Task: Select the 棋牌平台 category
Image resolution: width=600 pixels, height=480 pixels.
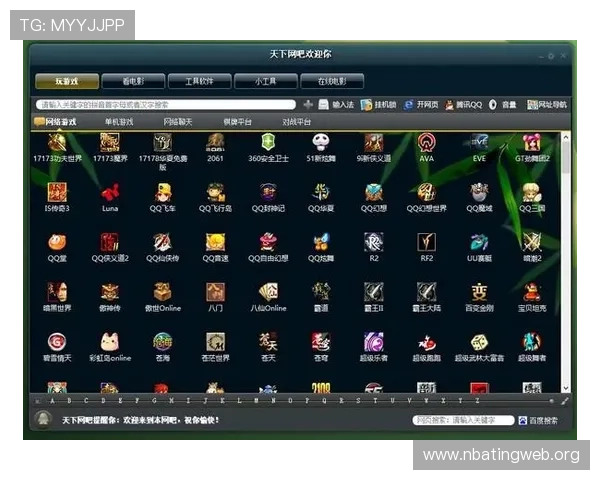Action: tap(238, 122)
